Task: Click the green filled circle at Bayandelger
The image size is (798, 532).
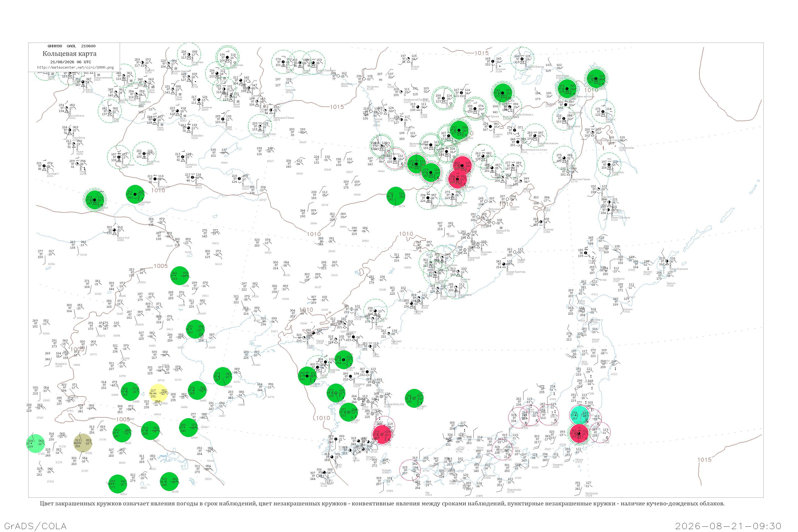Action: (x=135, y=194)
